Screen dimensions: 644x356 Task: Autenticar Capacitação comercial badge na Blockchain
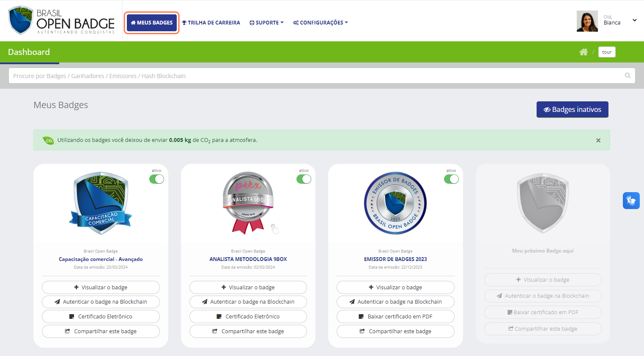coord(101,302)
